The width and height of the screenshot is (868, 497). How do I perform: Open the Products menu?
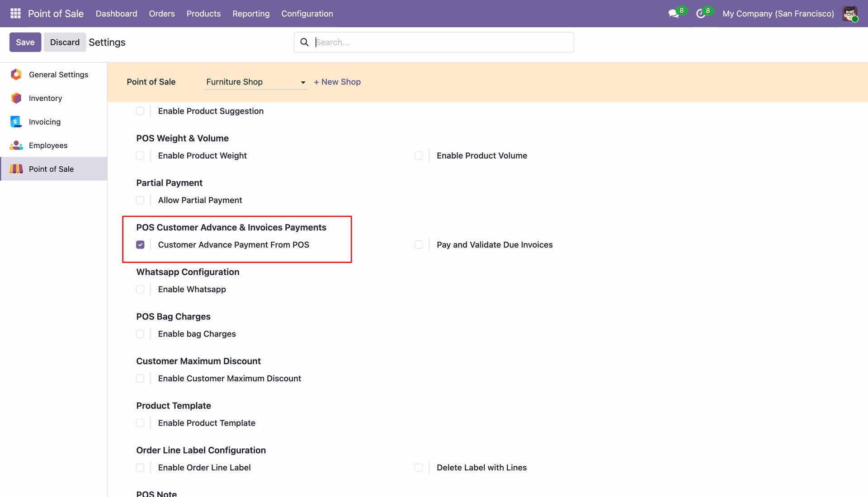click(x=203, y=14)
